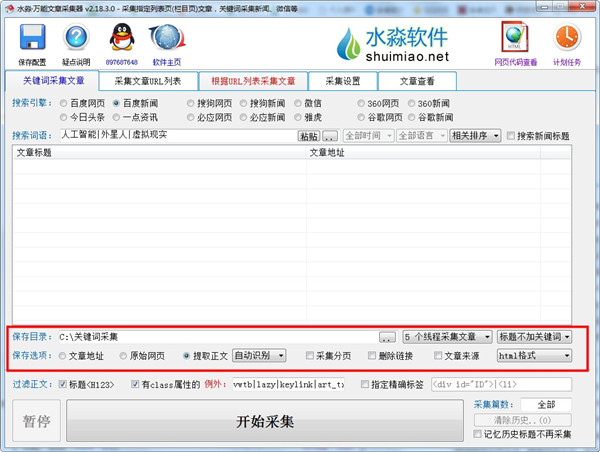Click the 水淼软件 shuimiao.net logo
The image size is (600, 452).
tap(394, 42)
